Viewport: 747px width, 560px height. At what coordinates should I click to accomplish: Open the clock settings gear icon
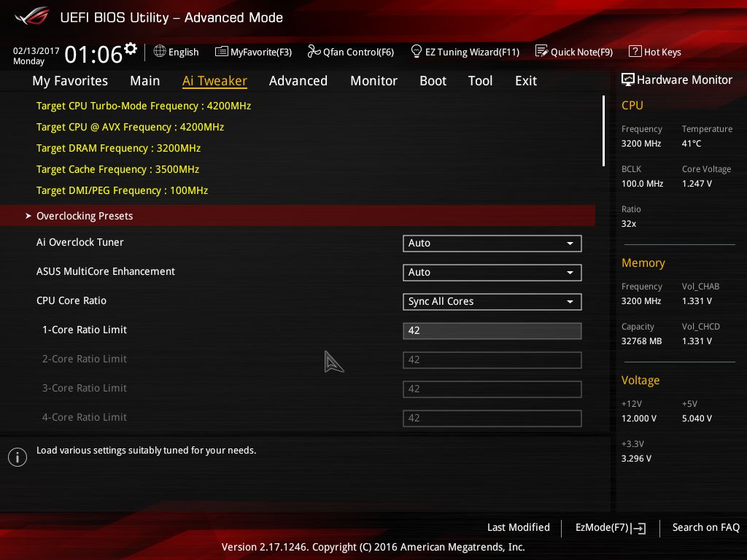click(x=131, y=49)
